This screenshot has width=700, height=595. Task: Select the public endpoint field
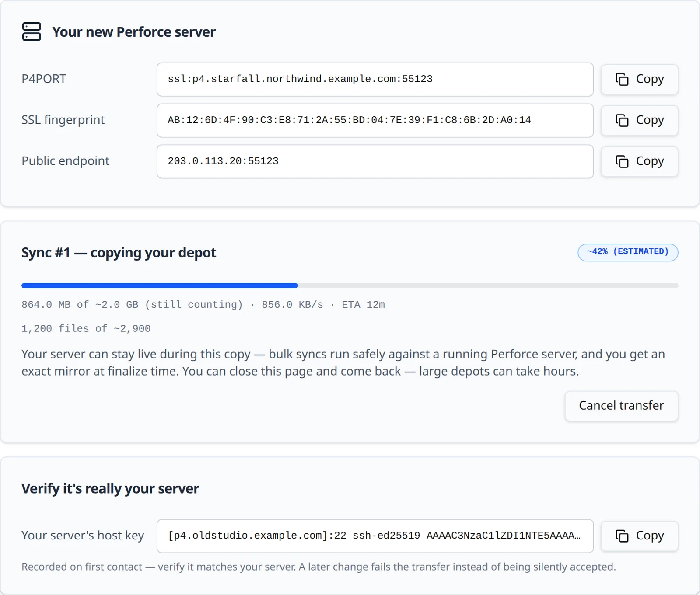tap(375, 161)
